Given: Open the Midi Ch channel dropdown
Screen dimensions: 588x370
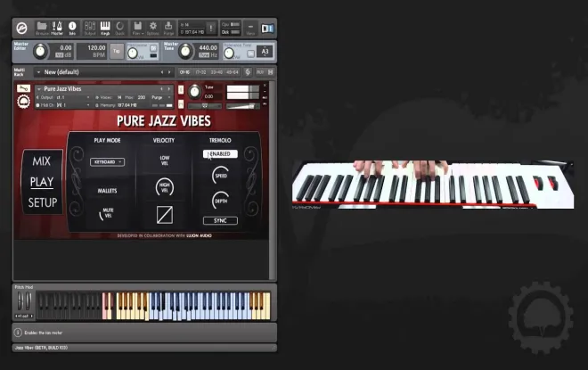Looking at the screenshot, I should [x=64, y=105].
